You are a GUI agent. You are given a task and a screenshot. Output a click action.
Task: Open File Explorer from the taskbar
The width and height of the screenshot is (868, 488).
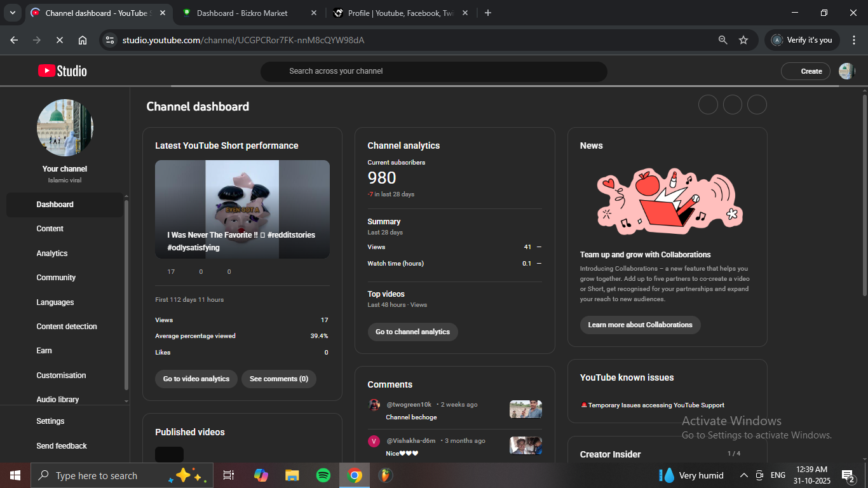(292, 475)
